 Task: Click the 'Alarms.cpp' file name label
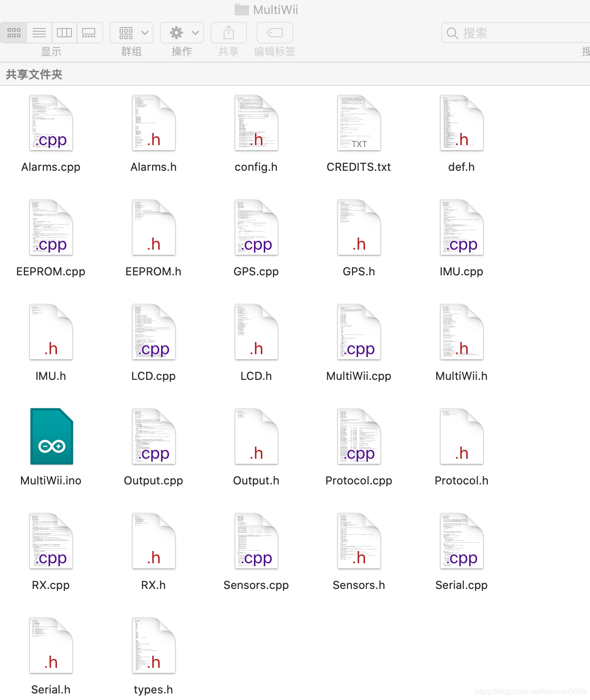(51, 167)
